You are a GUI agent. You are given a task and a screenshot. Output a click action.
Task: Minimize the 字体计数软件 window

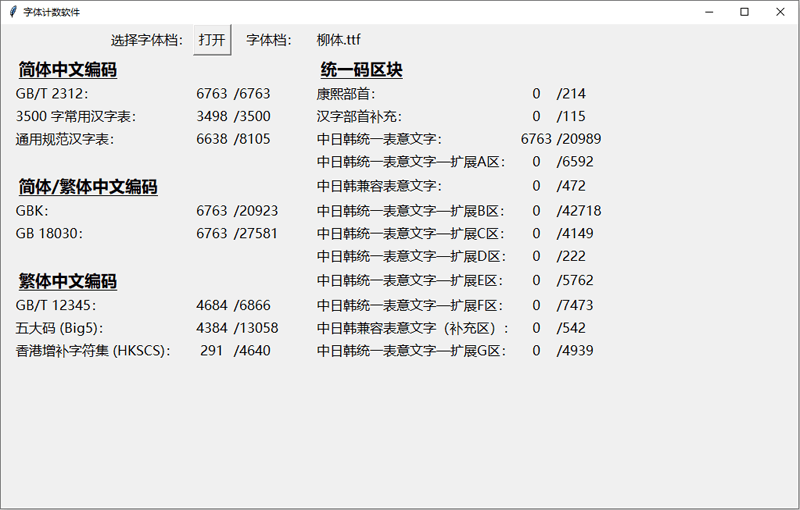[708, 12]
